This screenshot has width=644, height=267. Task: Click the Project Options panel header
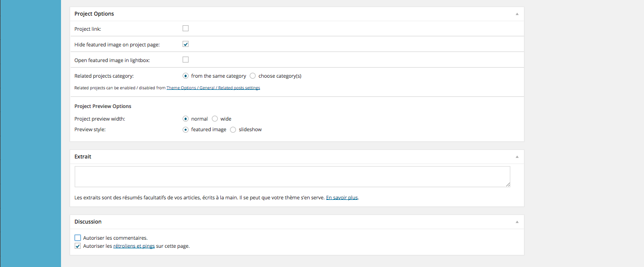pyautogui.click(x=297, y=14)
